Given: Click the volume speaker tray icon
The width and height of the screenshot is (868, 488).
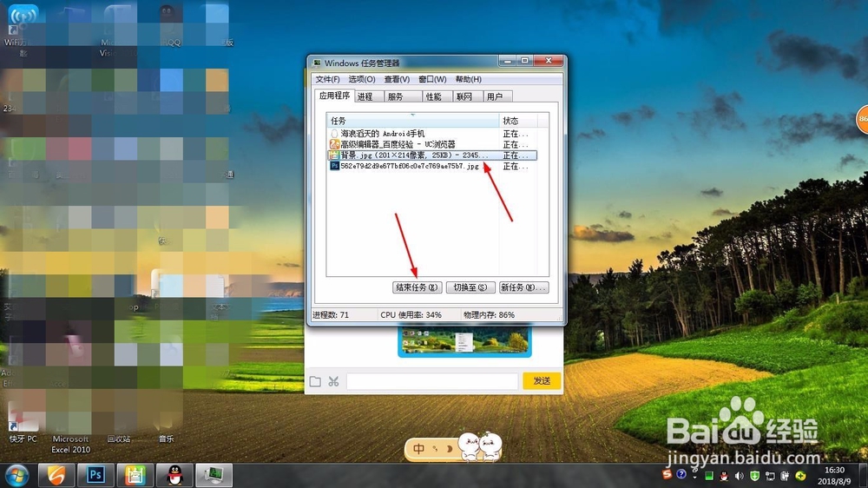Looking at the screenshot, I should 739,476.
